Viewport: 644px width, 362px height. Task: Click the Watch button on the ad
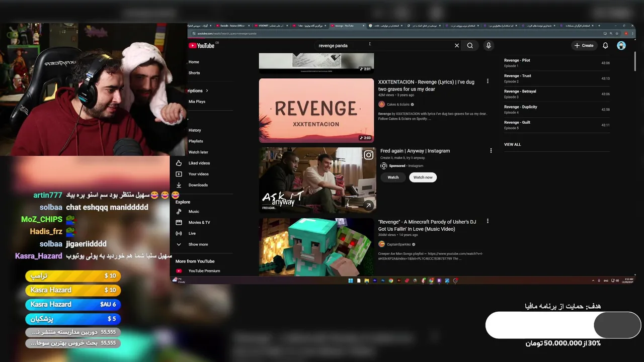(x=393, y=177)
